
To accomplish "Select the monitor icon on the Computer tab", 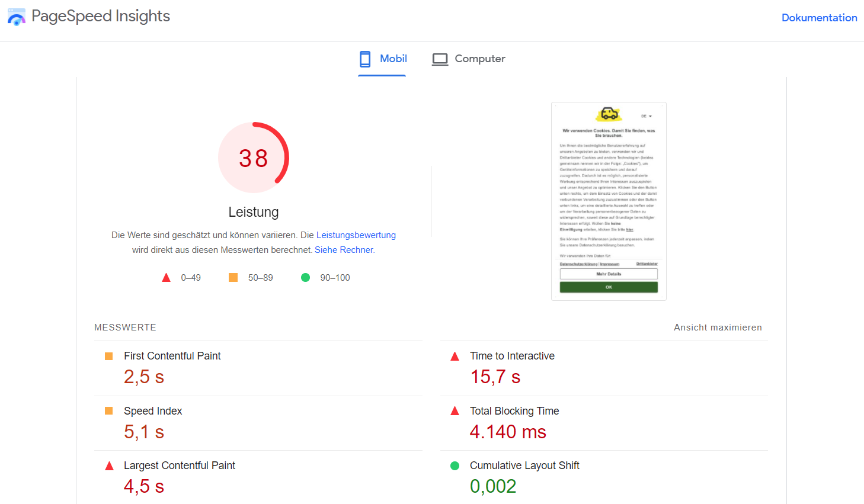I will click(x=440, y=59).
